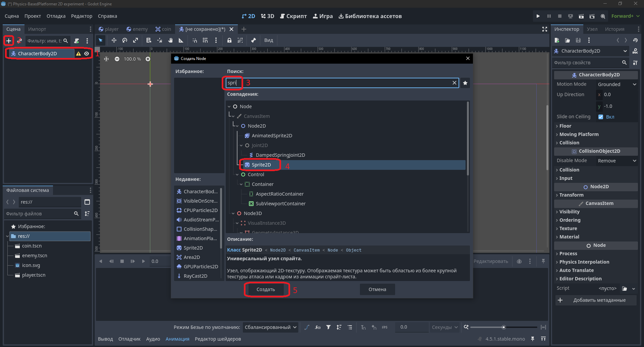The height and width of the screenshot is (347, 644).
Task: Click zoom in plus on canvas
Action: tap(148, 59)
